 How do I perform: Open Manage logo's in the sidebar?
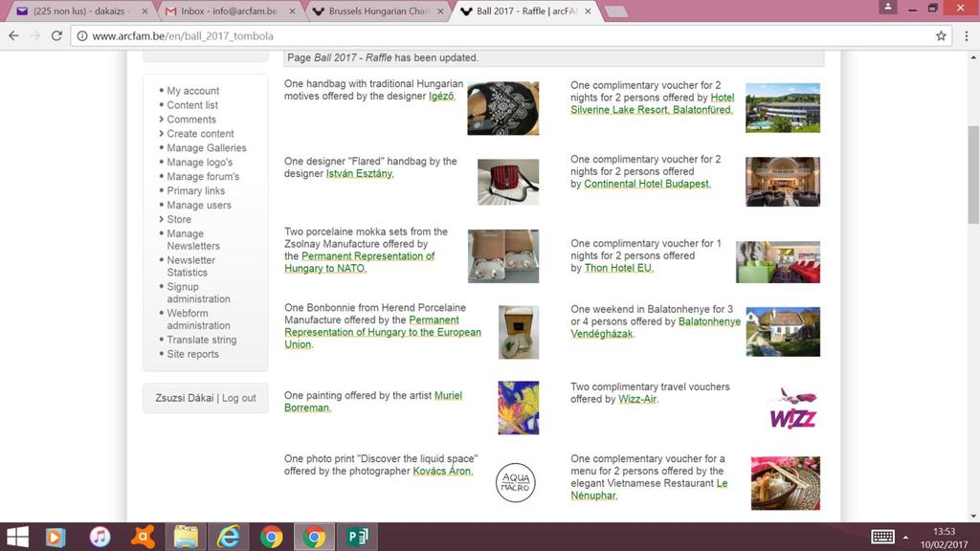(199, 163)
